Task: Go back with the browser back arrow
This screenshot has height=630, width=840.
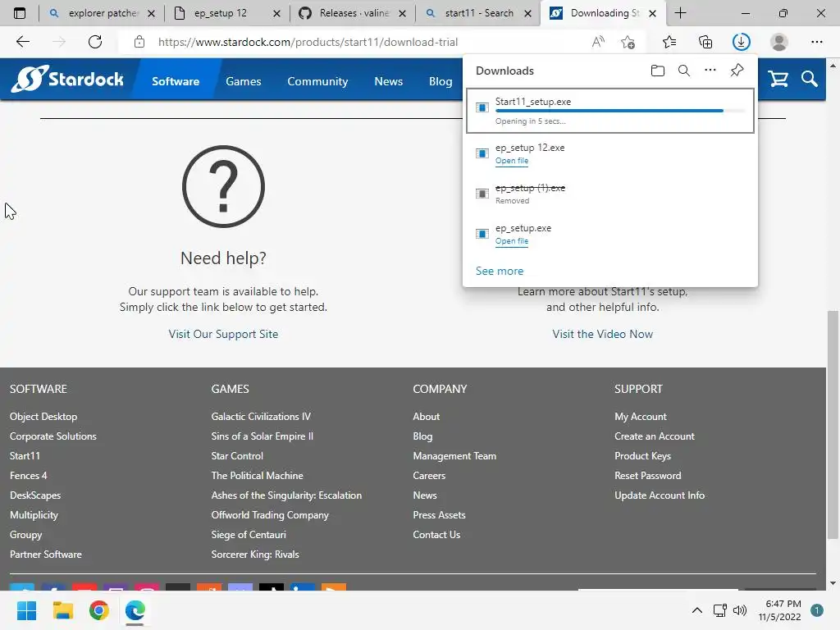Action: coord(22,42)
